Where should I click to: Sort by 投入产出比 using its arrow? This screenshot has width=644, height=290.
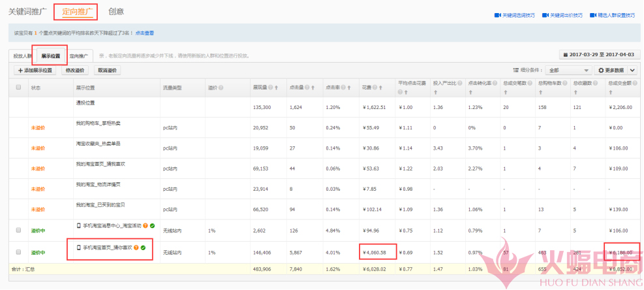435,92
